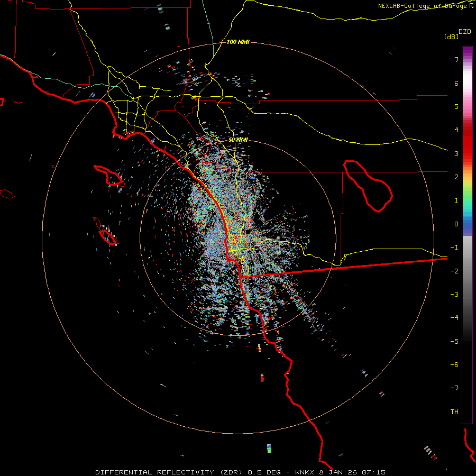The height and width of the screenshot is (476, 476).
Task: Click the 0.5 DEG elevation text
Action: 265,472
